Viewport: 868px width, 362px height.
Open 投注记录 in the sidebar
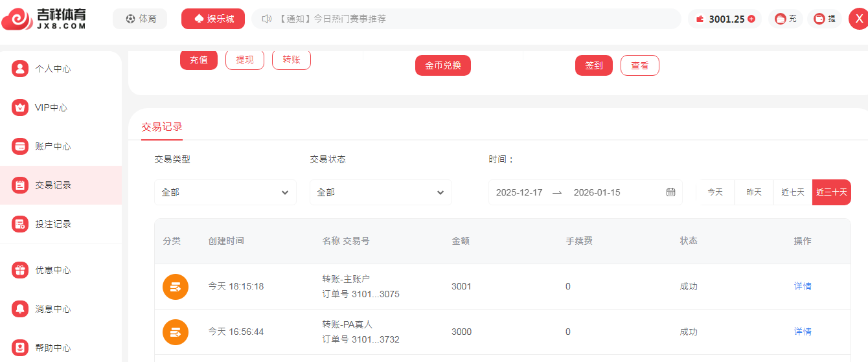pyautogui.click(x=61, y=224)
